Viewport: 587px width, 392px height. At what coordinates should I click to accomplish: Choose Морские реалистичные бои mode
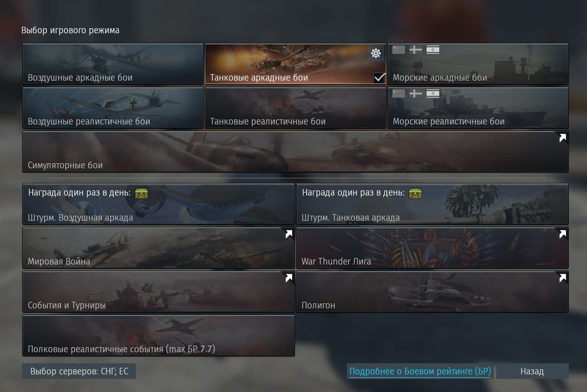click(478, 108)
